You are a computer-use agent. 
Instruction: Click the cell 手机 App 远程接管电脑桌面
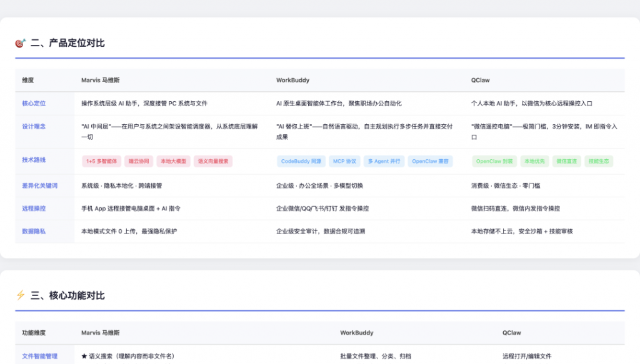(131, 209)
